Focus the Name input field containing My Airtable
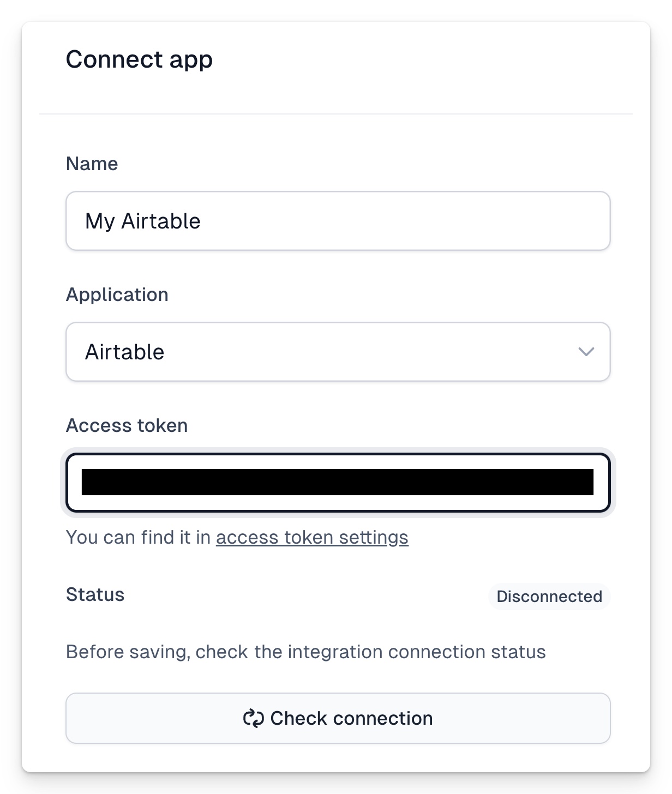This screenshot has height=794, width=672. (x=338, y=221)
